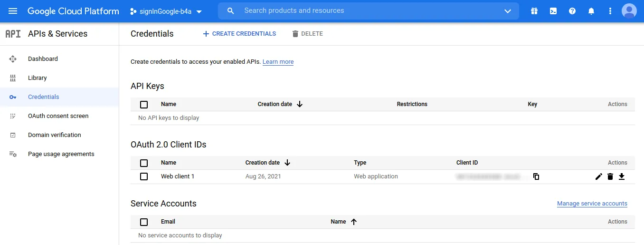Follow the Learn more link
The height and width of the screenshot is (245, 644).
(278, 62)
